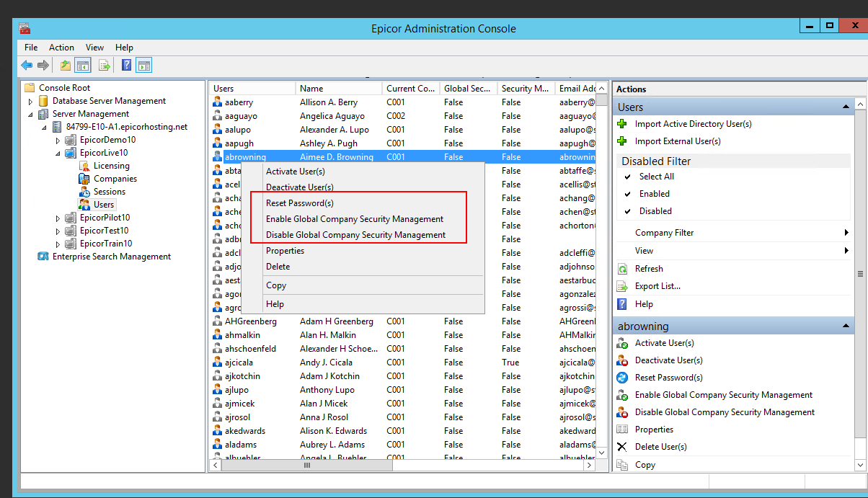Open help from the toolbar question mark icon
Image resolution: width=868 pixels, height=498 pixels.
coord(126,66)
